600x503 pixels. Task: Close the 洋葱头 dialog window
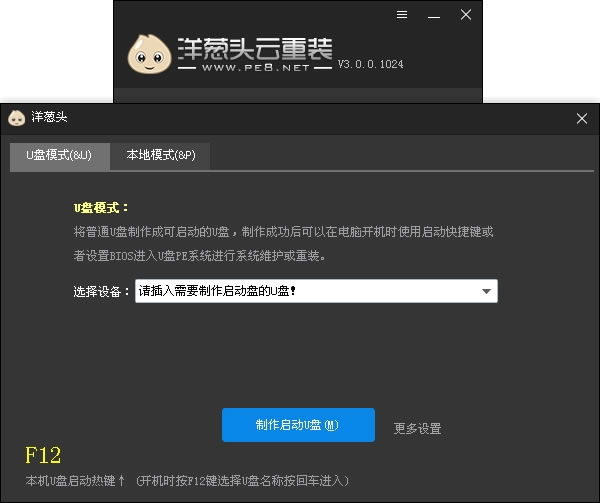[582, 119]
